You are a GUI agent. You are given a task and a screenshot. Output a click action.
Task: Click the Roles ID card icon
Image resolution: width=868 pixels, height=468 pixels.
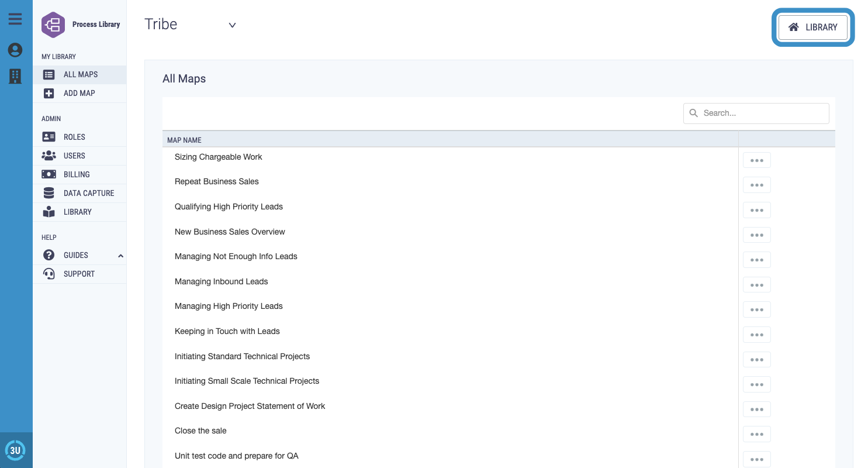[x=49, y=137]
